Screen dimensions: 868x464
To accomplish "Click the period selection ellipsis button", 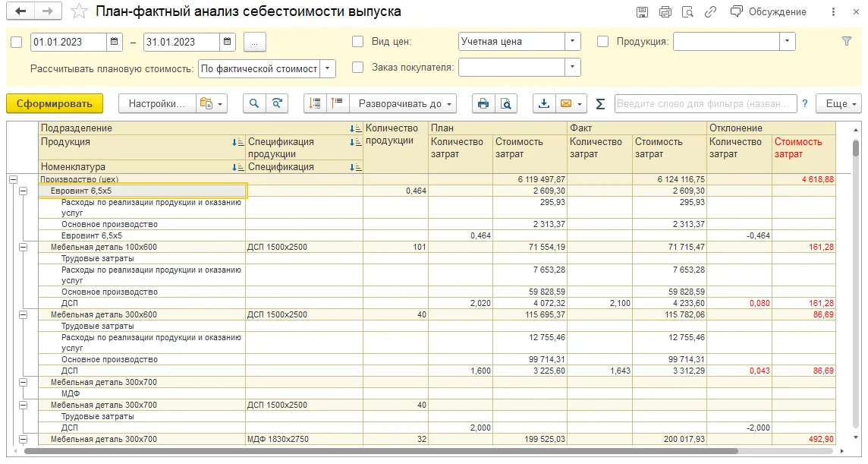I will (x=255, y=42).
